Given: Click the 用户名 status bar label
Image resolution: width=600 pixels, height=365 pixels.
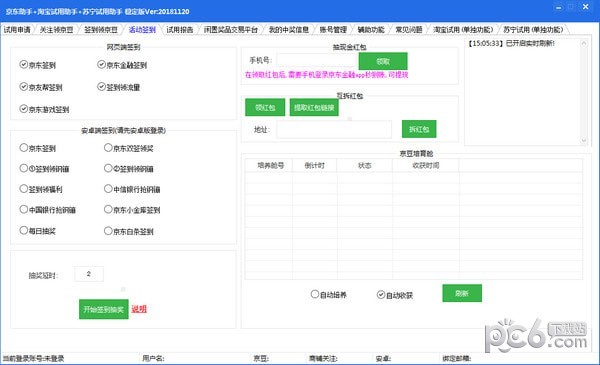Looking at the screenshot, I should coord(153,358).
